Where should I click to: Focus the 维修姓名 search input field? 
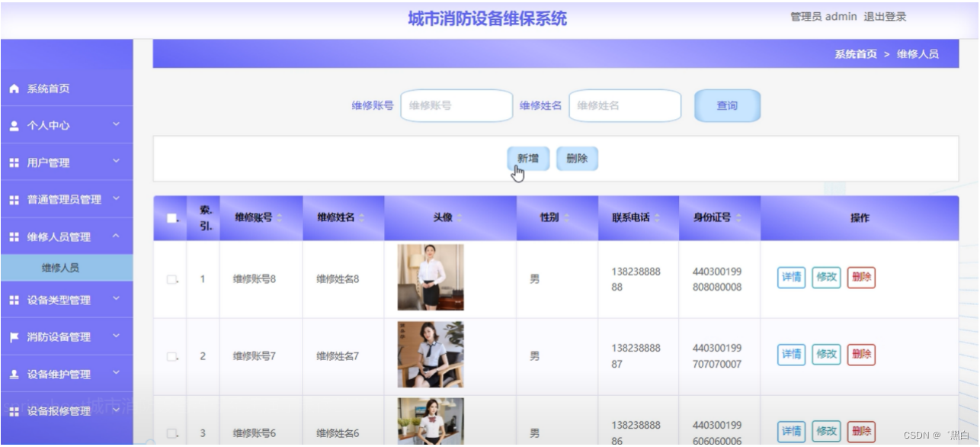point(625,106)
